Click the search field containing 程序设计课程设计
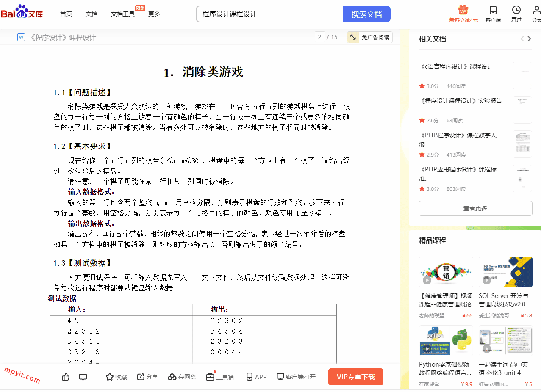Image resolution: width=541 pixels, height=392 pixels. [269, 14]
